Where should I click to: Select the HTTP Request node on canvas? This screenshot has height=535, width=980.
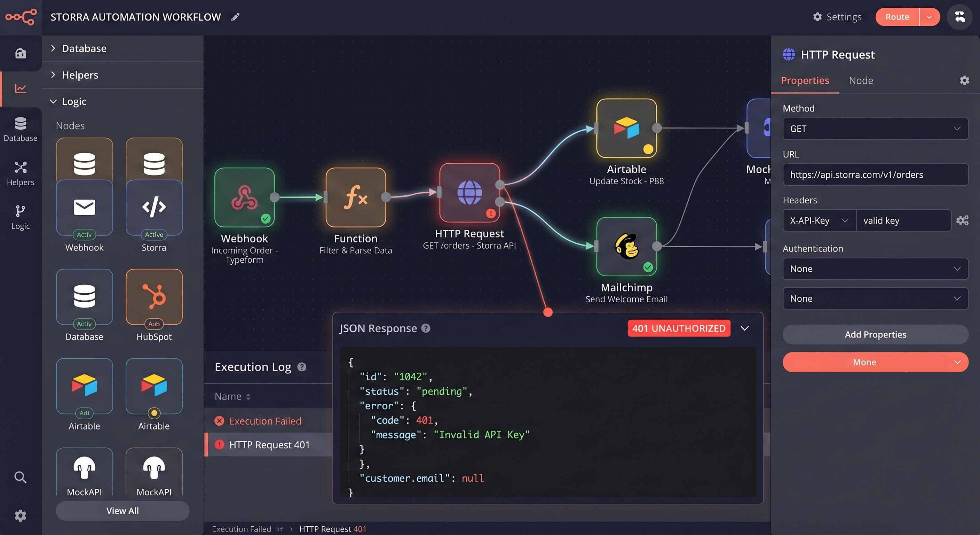(x=469, y=193)
